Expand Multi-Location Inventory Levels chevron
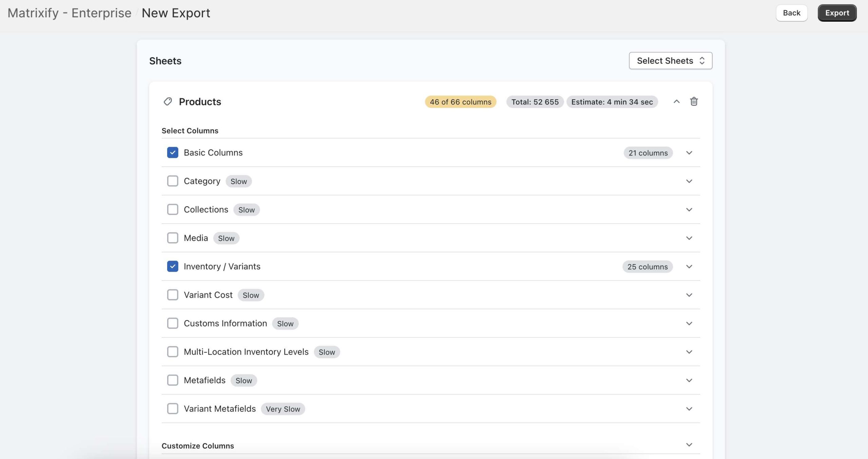This screenshot has height=459, width=868. pos(689,352)
